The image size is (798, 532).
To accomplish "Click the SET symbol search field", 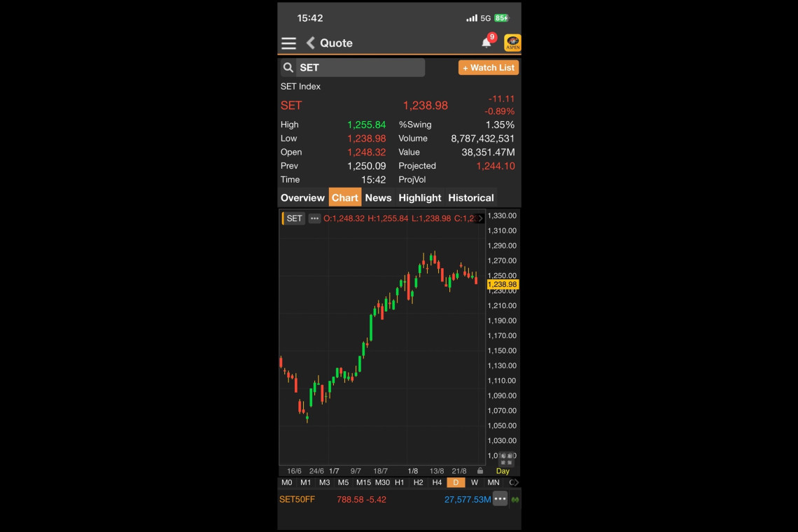I will tap(353, 68).
